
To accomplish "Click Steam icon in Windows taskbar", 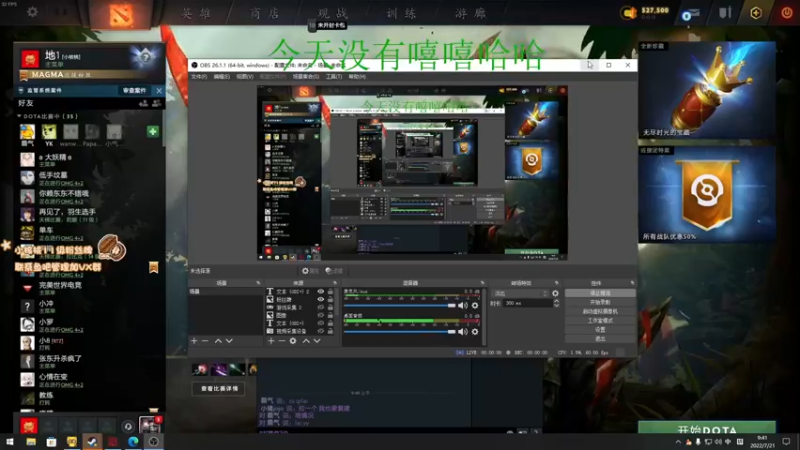I will (92, 442).
